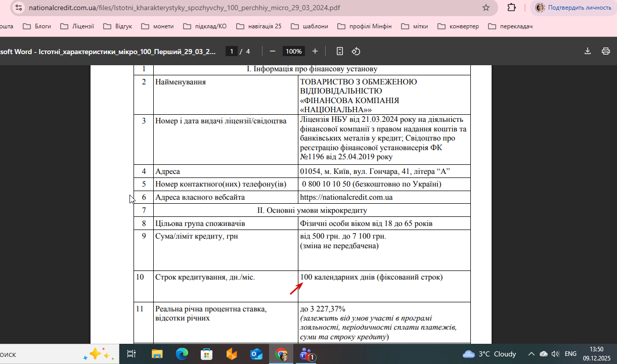The height and width of the screenshot is (364, 617).
Task: Open Task View on the taskbar
Action: 131,354
